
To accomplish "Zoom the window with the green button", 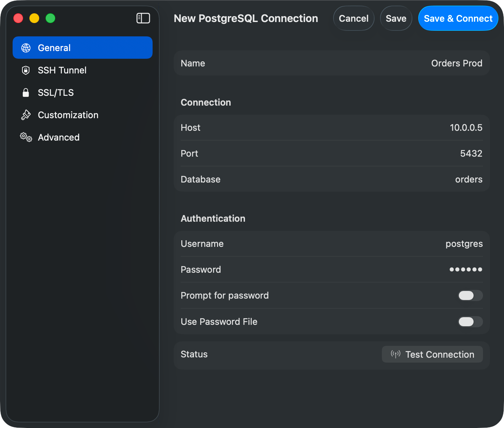I will tap(50, 18).
